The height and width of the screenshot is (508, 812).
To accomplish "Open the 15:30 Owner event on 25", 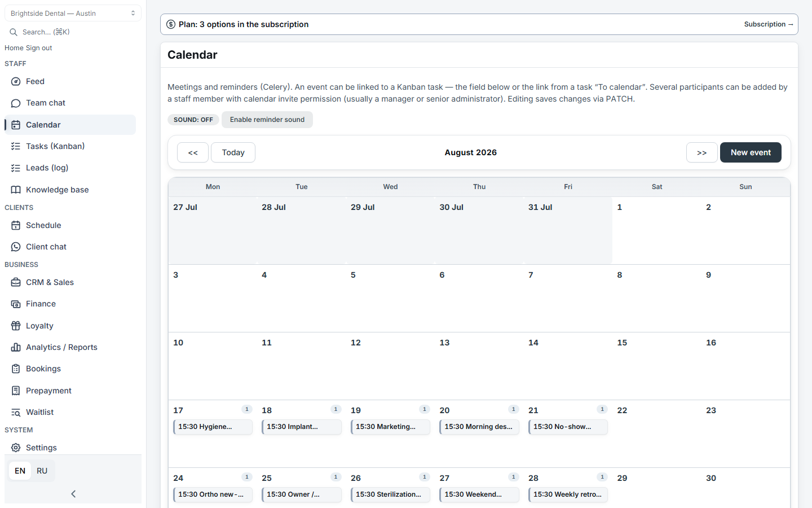I will click(302, 494).
